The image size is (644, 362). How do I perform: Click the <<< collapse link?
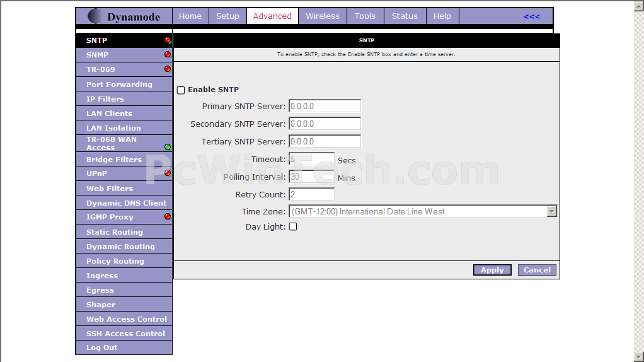point(531,16)
